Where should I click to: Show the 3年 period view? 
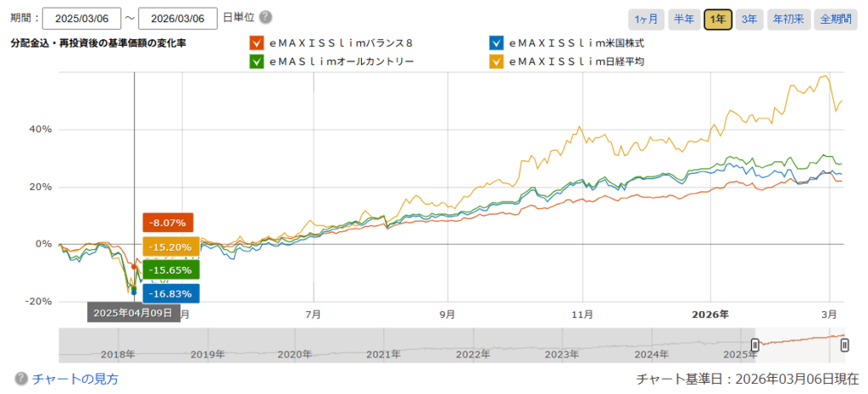(749, 19)
